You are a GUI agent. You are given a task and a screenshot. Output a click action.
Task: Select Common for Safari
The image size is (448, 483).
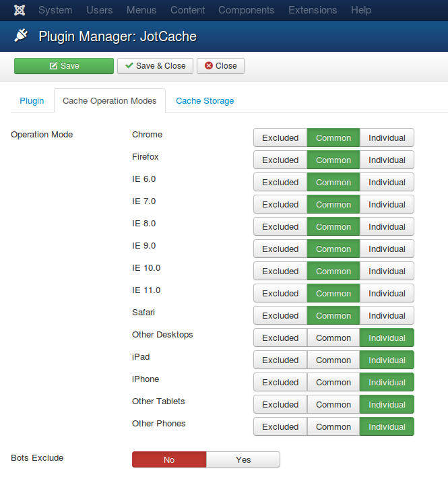click(333, 315)
